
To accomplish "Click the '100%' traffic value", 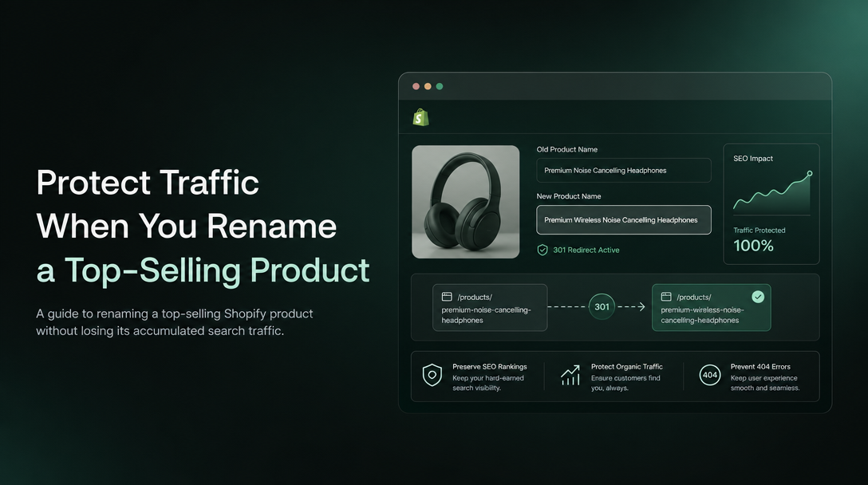I will (753, 246).
